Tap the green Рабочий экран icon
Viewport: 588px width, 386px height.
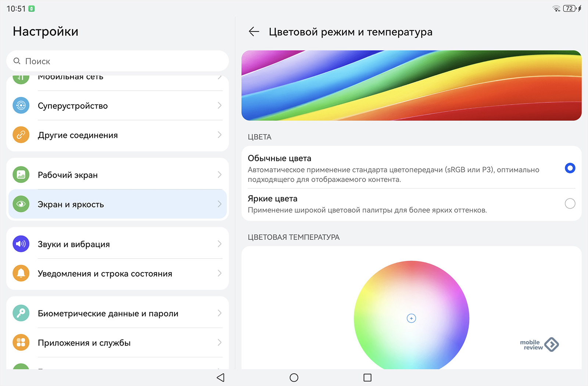(x=21, y=175)
